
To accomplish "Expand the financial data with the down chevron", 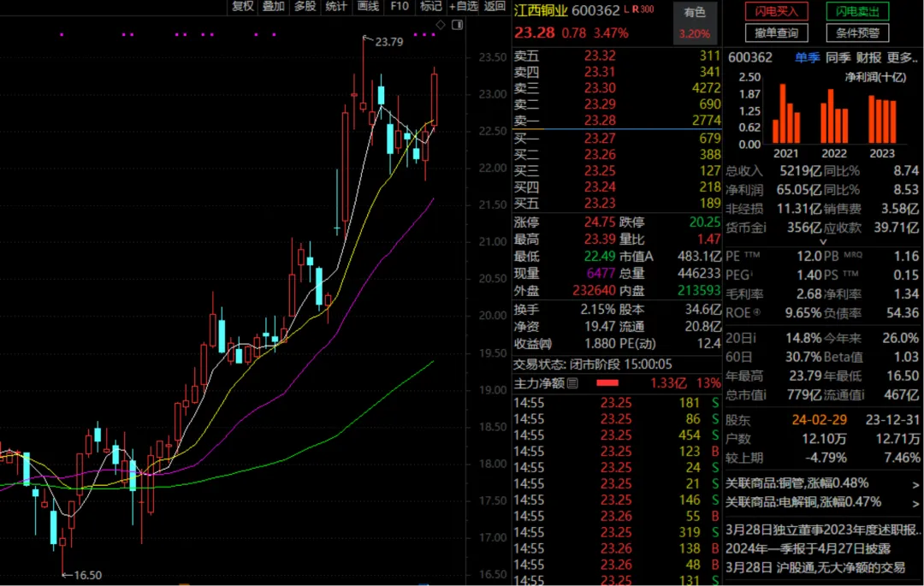I will [x=823, y=242].
